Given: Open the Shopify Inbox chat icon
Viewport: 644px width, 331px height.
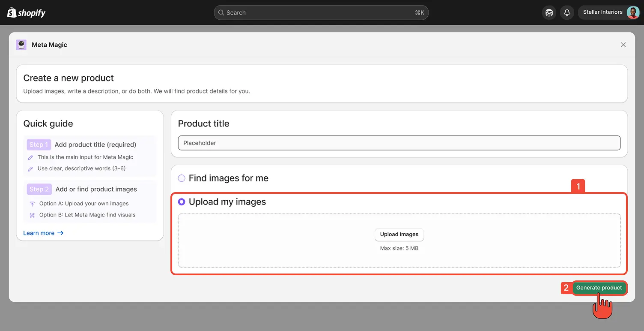Looking at the screenshot, I should 549,12.
